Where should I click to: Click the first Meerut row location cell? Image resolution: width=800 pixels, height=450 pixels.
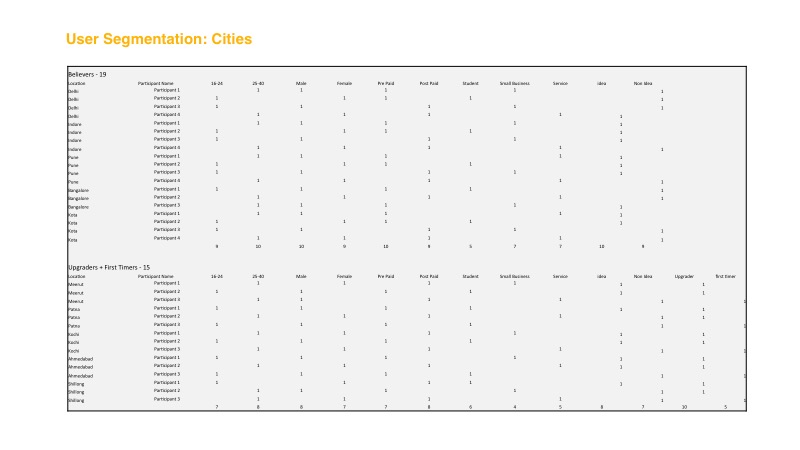tap(75, 284)
